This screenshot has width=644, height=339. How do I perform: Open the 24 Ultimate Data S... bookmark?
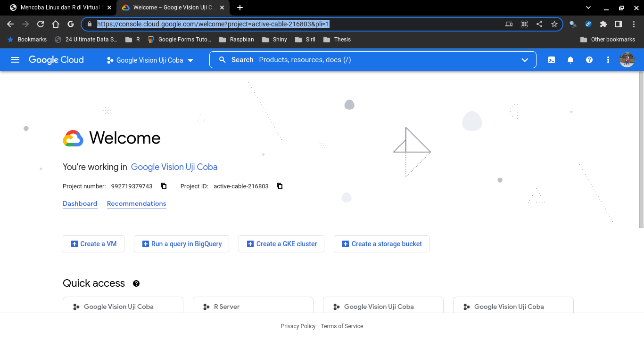coord(86,40)
